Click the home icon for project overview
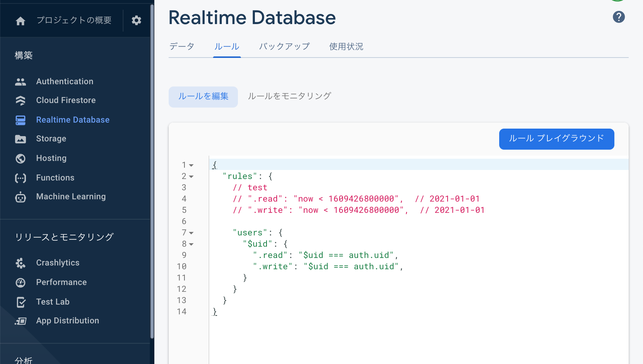 click(21, 21)
